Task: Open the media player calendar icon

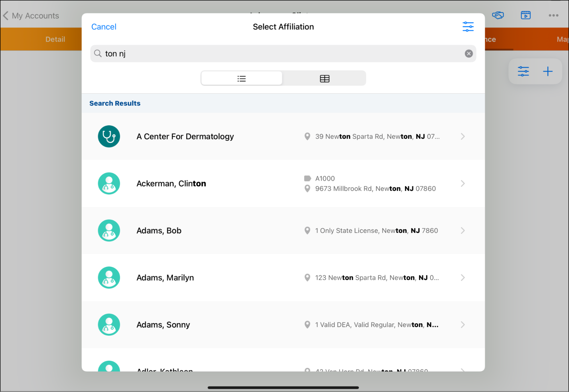Action: tap(525, 15)
